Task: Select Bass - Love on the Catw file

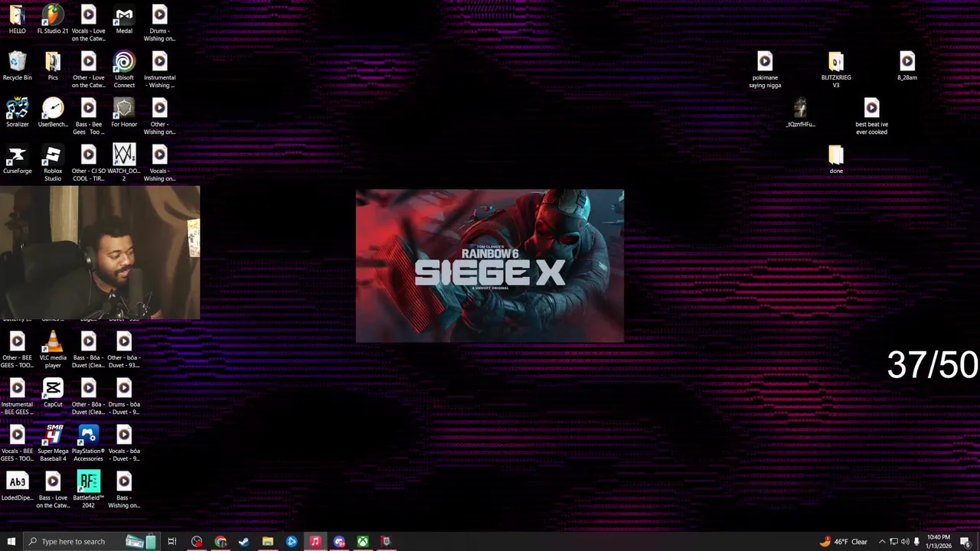Action: coord(53,491)
